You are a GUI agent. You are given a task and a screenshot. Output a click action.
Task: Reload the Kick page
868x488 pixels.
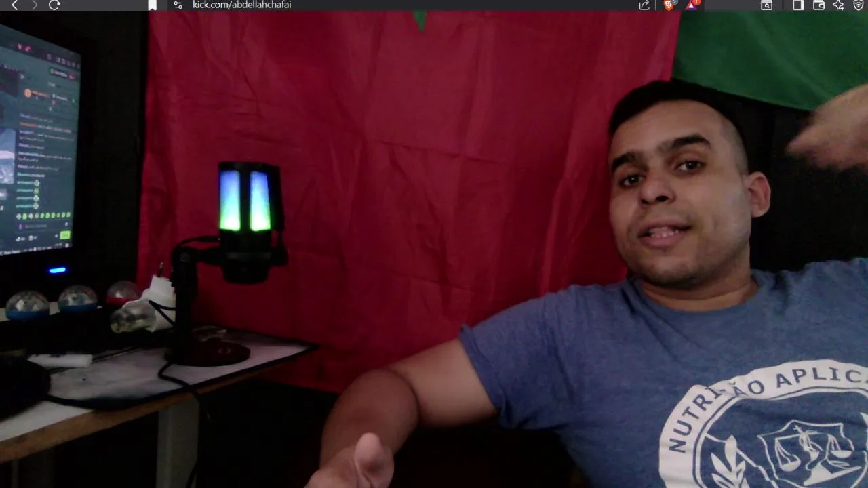[55, 5]
